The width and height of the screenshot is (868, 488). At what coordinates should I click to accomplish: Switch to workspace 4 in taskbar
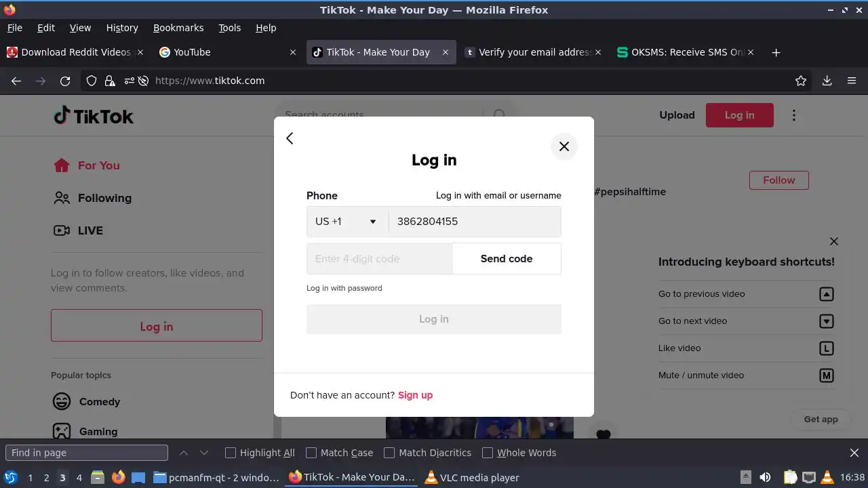79,477
